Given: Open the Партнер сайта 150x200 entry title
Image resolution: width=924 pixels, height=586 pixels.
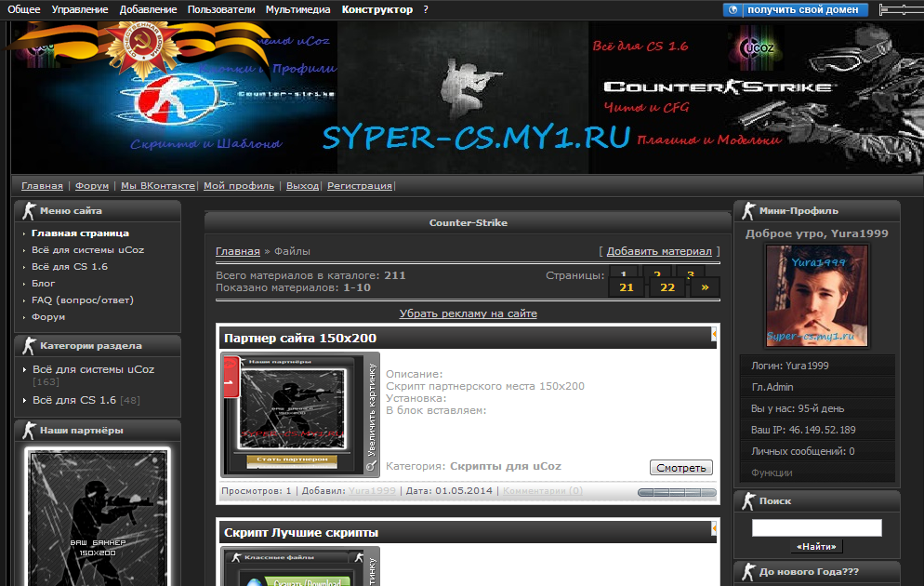Looking at the screenshot, I should pyautogui.click(x=300, y=338).
